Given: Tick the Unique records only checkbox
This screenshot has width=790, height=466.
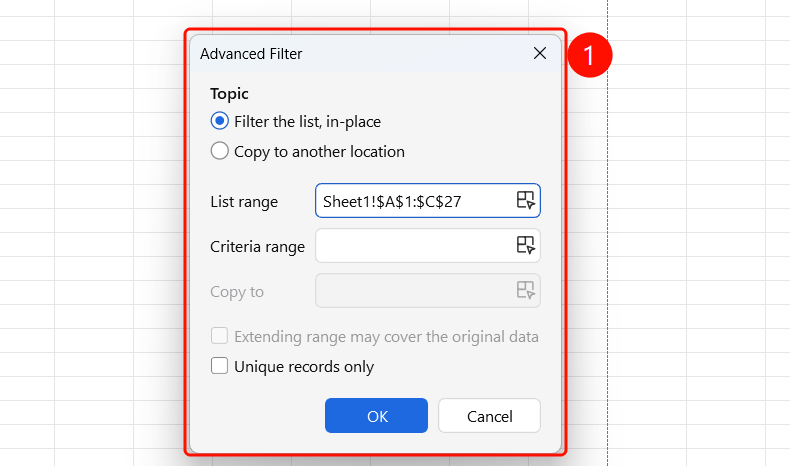Looking at the screenshot, I should 220,366.
